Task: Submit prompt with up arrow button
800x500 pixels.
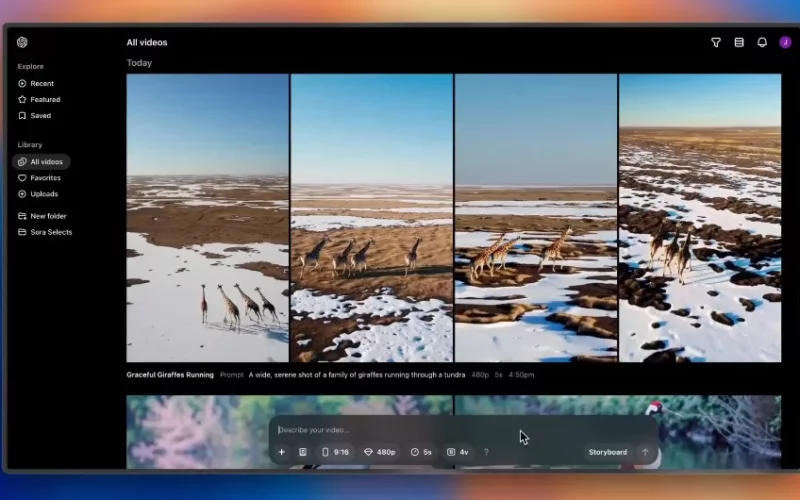Action: coord(645,452)
